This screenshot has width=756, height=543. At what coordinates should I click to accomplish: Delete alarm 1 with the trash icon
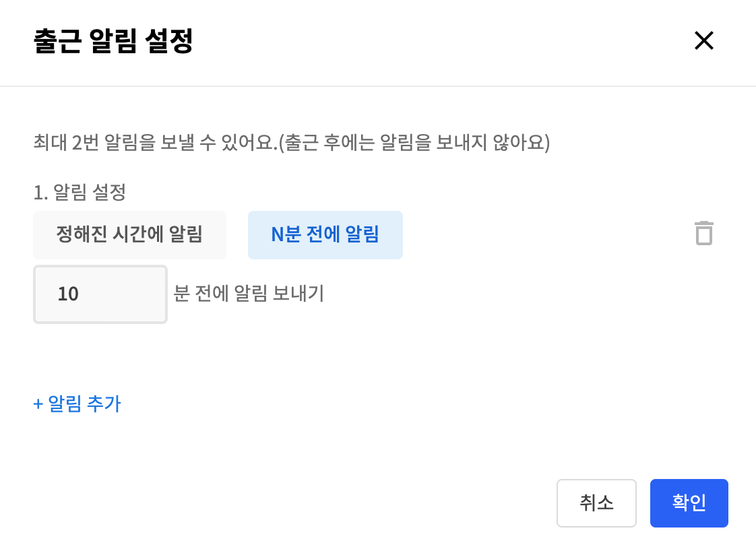click(x=704, y=233)
